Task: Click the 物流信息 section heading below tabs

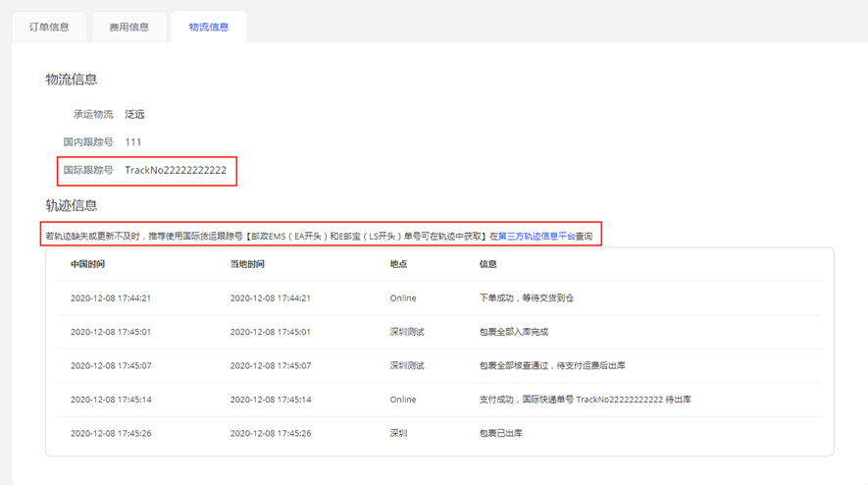Action: (x=72, y=80)
